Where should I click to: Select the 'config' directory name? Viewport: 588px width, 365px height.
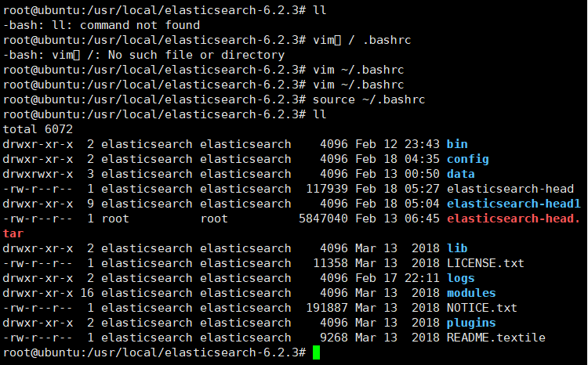click(x=467, y=159)
